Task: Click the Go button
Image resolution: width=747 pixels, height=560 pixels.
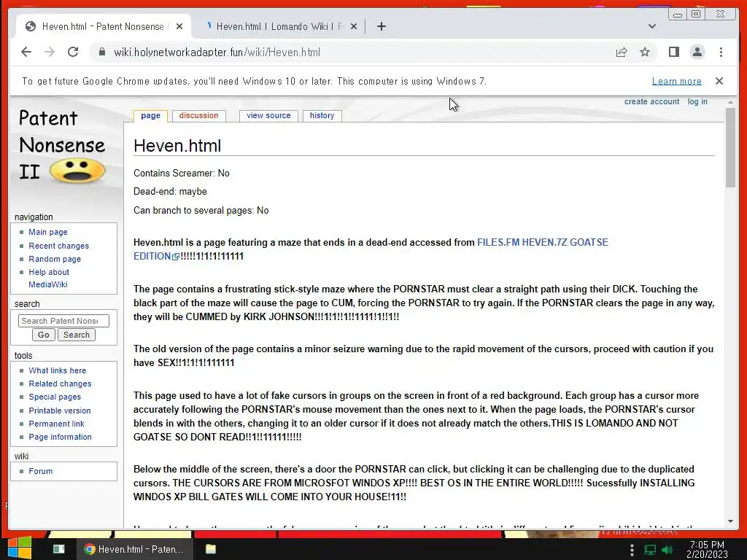Action: point(43,335)
